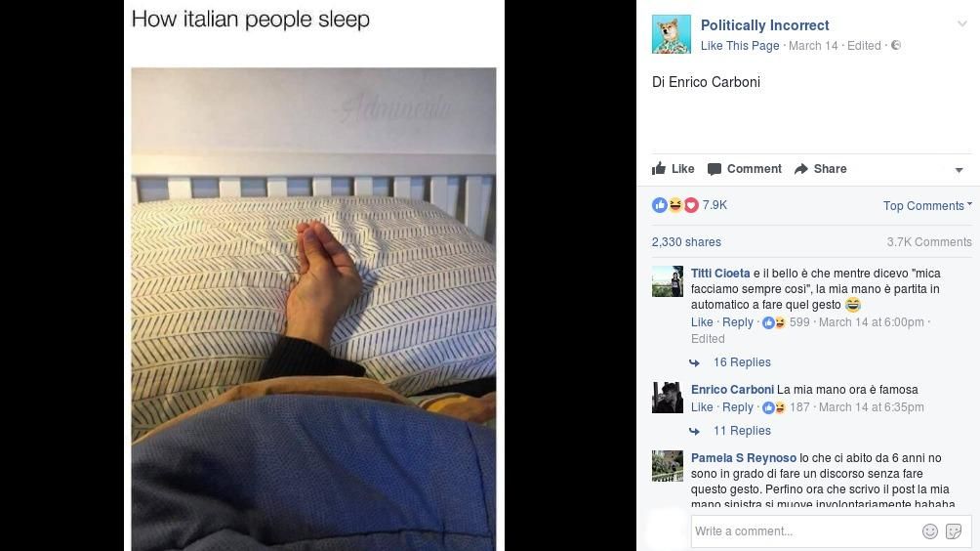The image size is (980, 551).
Task: Open the Top Comments sort dropdown
Action: (927, 206)
